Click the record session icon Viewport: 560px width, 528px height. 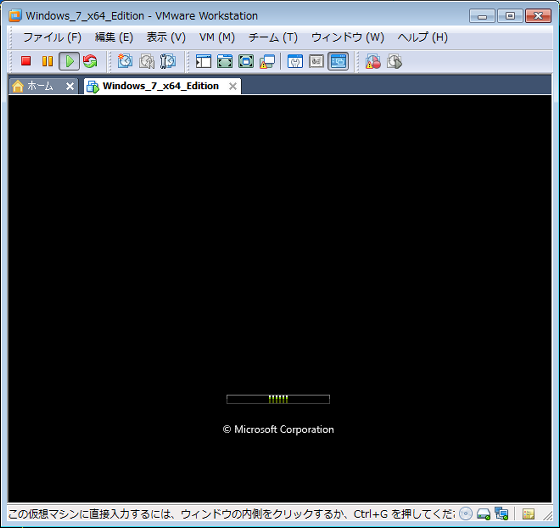(373, 61)
